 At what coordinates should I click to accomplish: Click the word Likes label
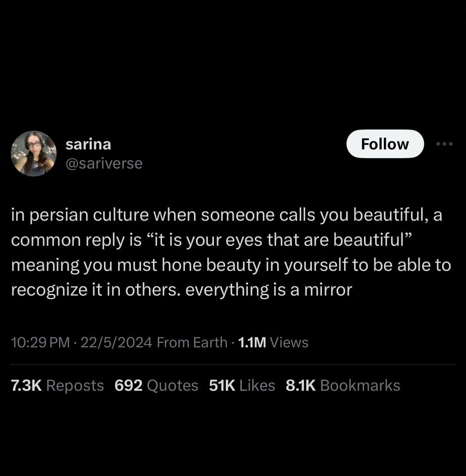(257, 386)
